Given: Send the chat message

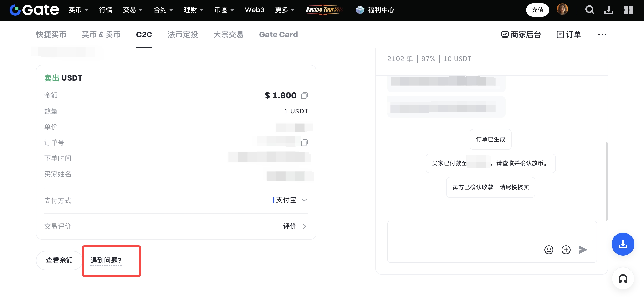Looking at the screenshot, I should pyautogui.click(x=583, y=250).
